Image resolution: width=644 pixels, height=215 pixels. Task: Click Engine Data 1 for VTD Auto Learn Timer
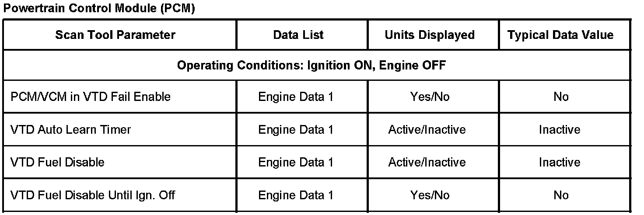[x=296, y=129]
